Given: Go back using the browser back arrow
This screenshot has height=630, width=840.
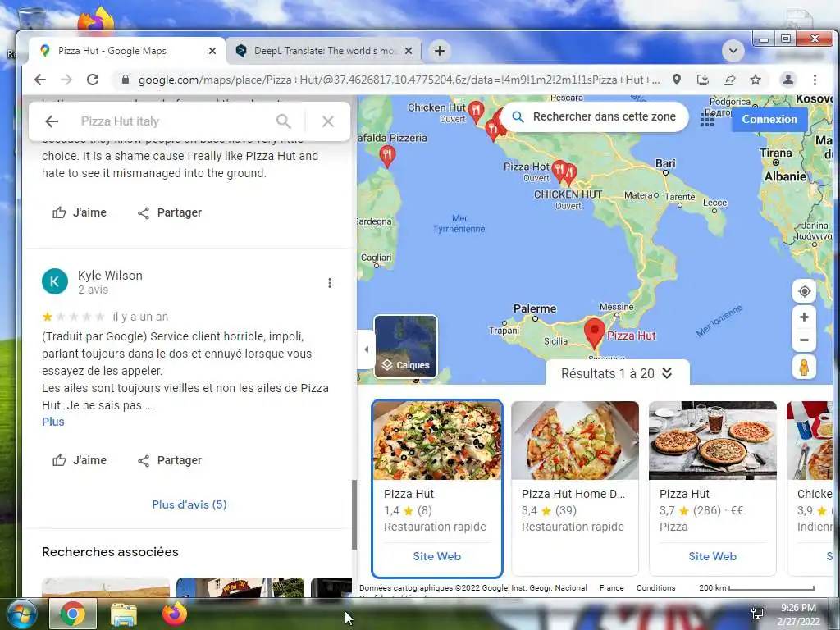Looking at the screenshot, I should (40, 80).
